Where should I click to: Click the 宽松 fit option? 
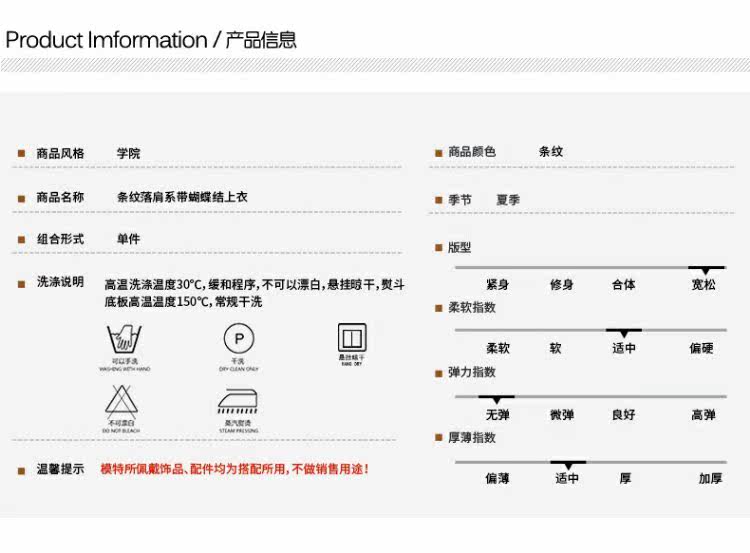tap(704, 285)
